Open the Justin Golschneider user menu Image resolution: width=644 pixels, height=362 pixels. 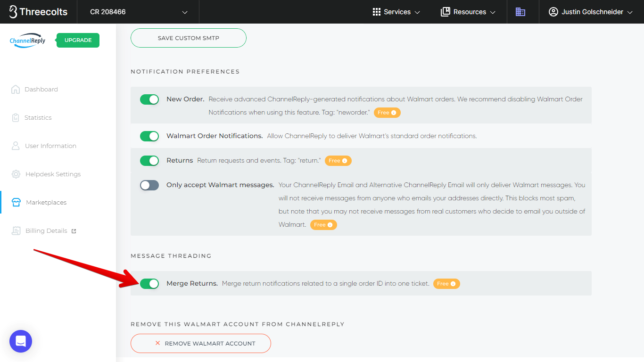[x=591, y=12]
